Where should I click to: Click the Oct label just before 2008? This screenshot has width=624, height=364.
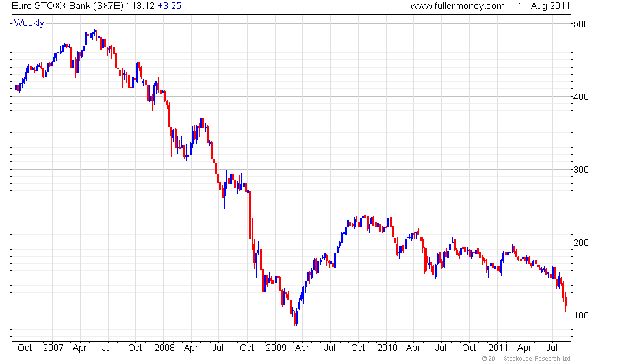click(135, 348)
